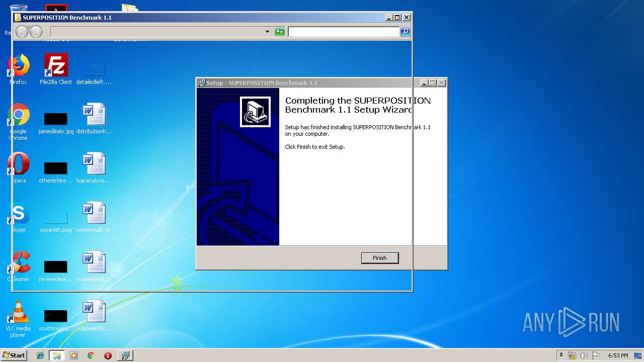Open the Start menu
This screenshot has height=362, width=644.
pyautogui.click(x=14, y=355)
